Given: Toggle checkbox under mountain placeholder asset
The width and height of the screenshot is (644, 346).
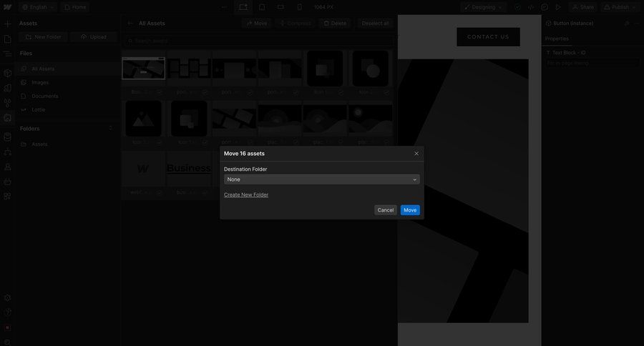Looking at the screenshot, I should (x=159, y=142).
